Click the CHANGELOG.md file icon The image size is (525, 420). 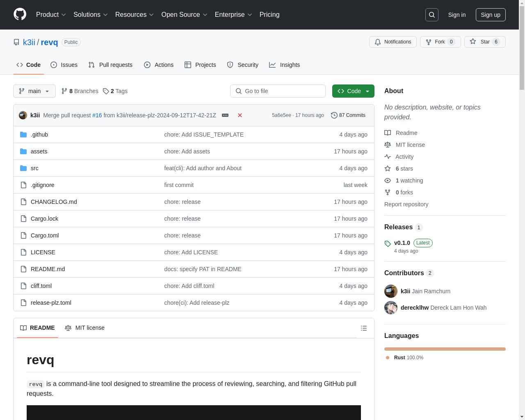coord(23,202)
